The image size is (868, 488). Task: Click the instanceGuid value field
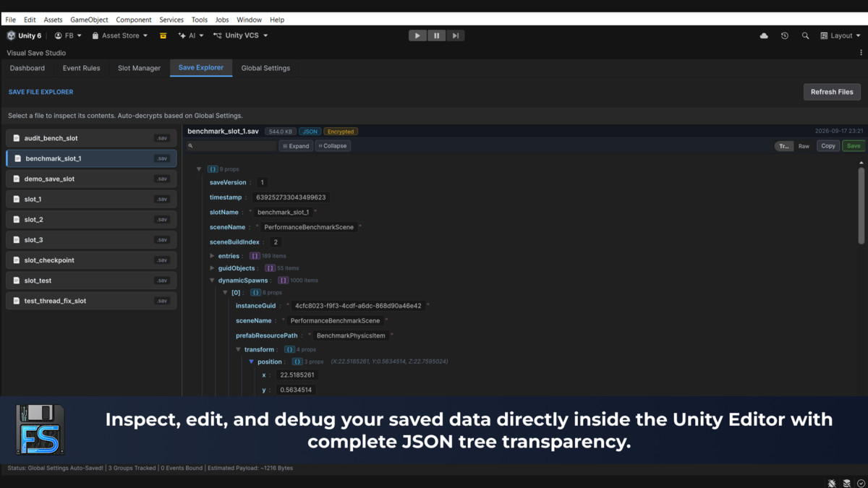coord(358,306)
